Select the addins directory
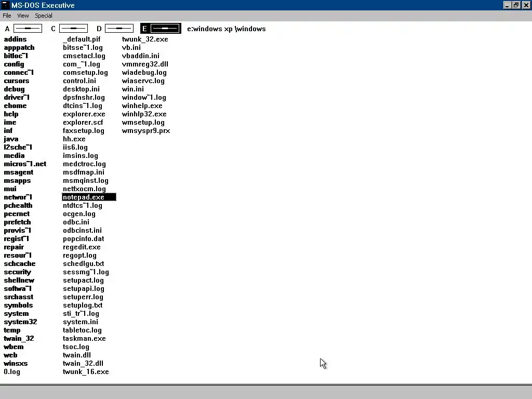The height and width of the screenshot is (399, 532). click(x=15, y=39)
